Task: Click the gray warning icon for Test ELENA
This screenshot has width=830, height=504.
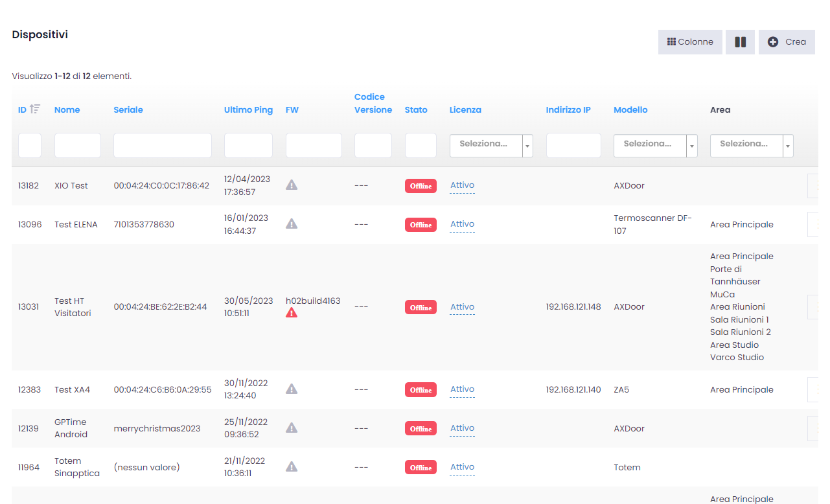Action: pyautogui.click(x=292, y=224)
